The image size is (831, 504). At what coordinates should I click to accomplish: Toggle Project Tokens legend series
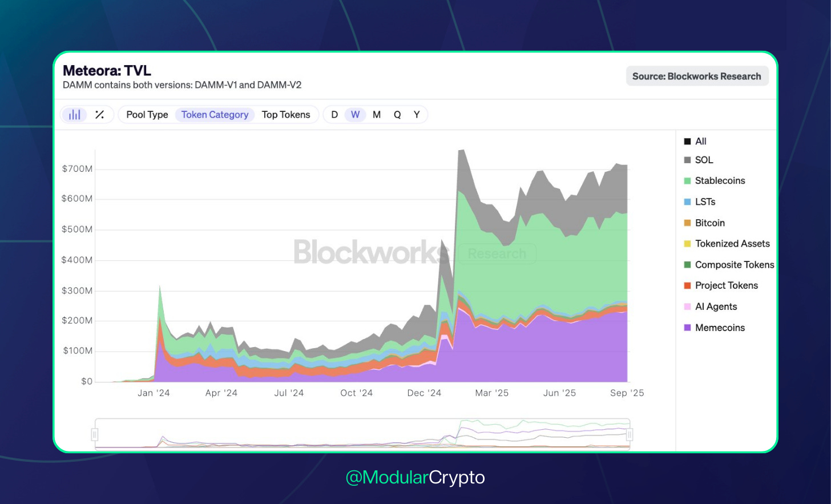click(721, 285)
